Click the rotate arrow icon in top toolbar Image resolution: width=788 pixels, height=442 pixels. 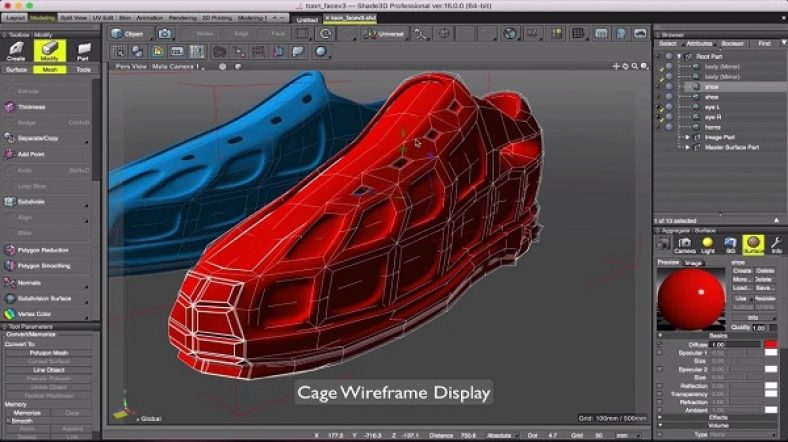(x=325, y=34)
